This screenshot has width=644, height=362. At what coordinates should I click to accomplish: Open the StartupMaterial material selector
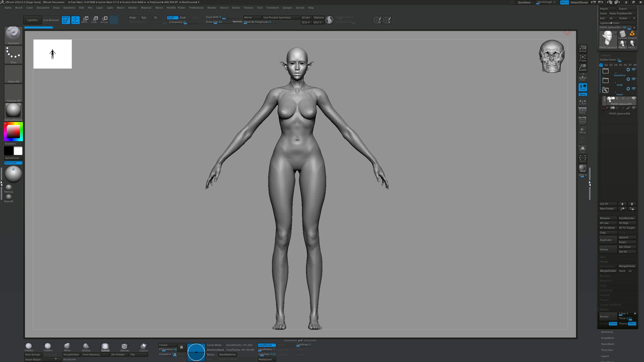click(13, 112)
